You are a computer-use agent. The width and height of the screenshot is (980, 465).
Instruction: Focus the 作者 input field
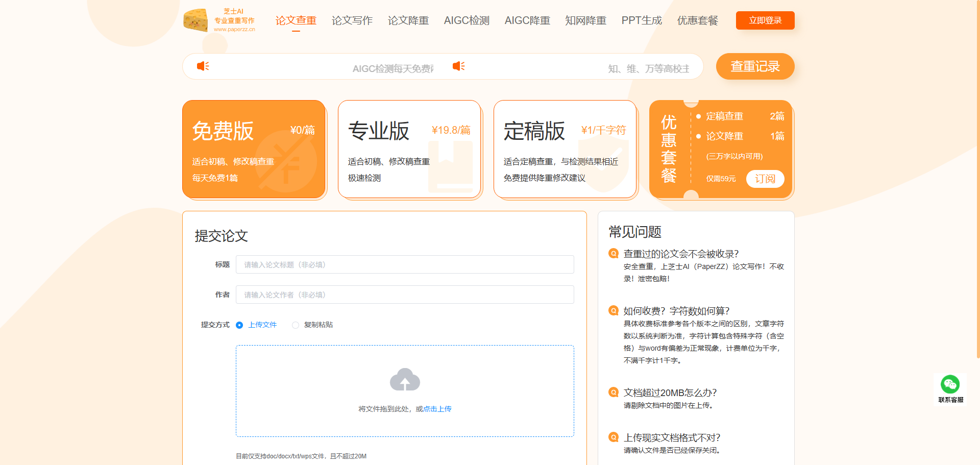coord(405,295)
